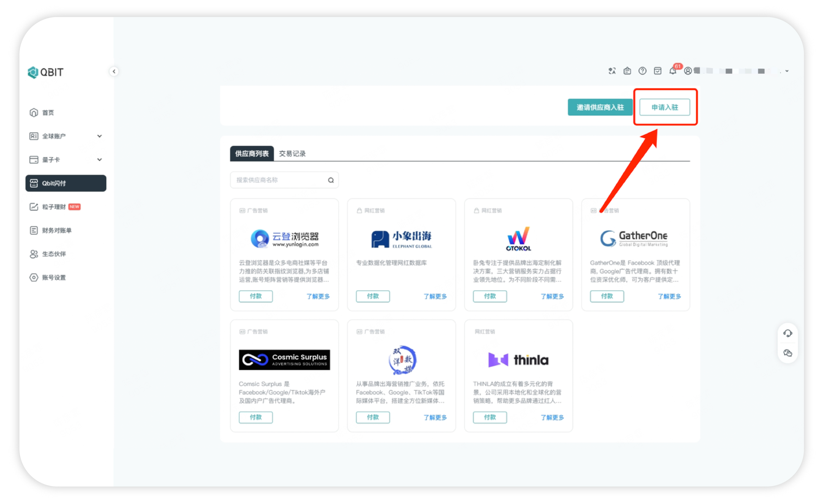The image size is (823, 504).
Task: Collapse the sidebar with the arrow button
Action: [x=114, y=71]
